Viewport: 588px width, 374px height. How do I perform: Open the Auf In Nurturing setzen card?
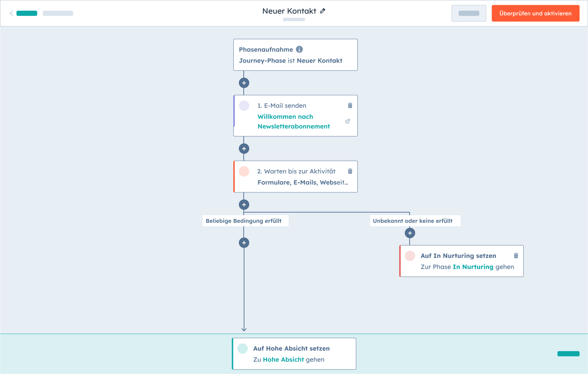tap(461, 261)
